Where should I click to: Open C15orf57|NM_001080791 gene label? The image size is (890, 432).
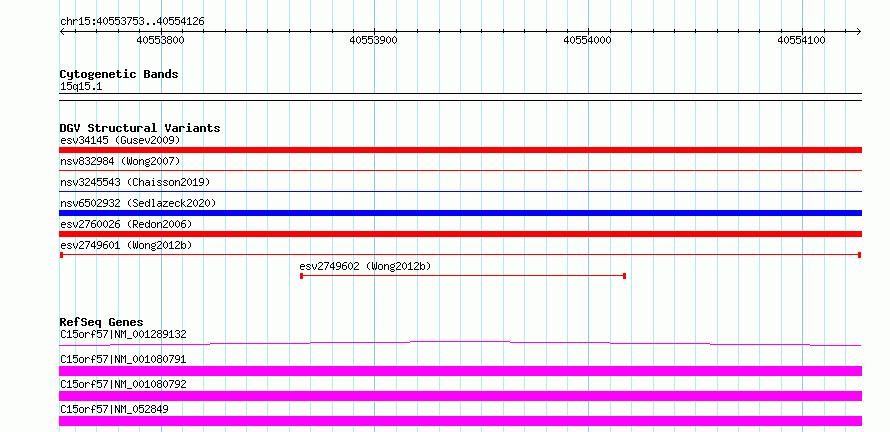tap(123, 359)
